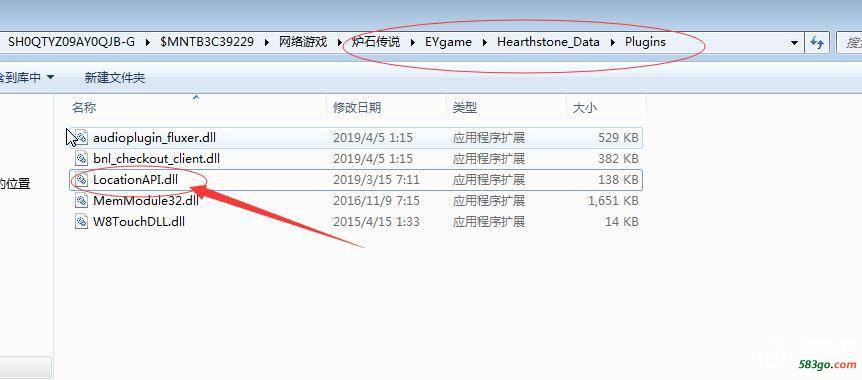Click the 382 KB size cell

[618, 158]
